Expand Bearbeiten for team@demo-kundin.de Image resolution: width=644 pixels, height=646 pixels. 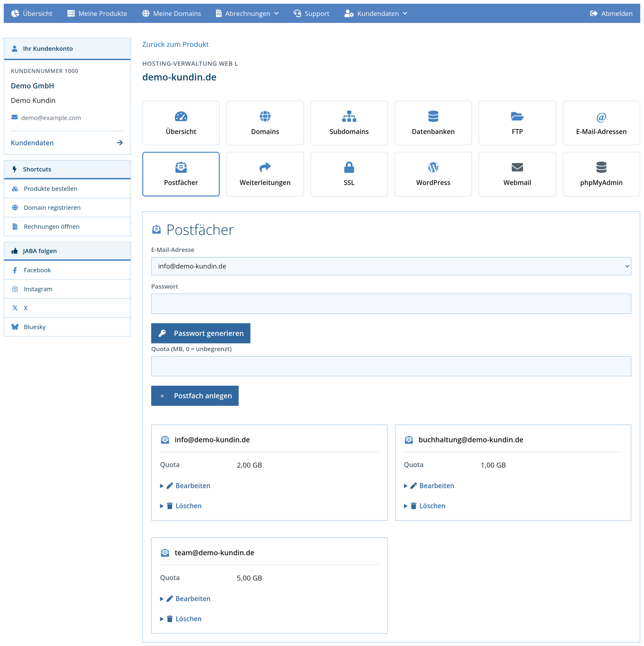[x=185, y=598]
